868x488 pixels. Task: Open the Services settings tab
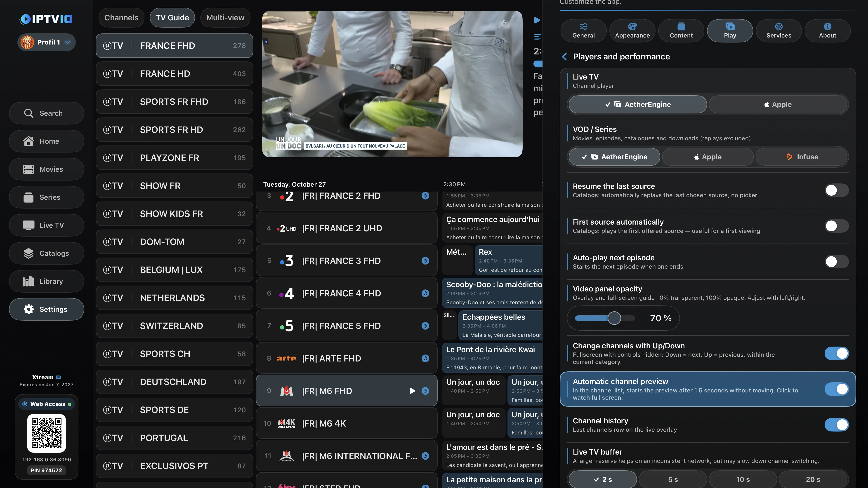pyautogui.click(x=778, y=31)
